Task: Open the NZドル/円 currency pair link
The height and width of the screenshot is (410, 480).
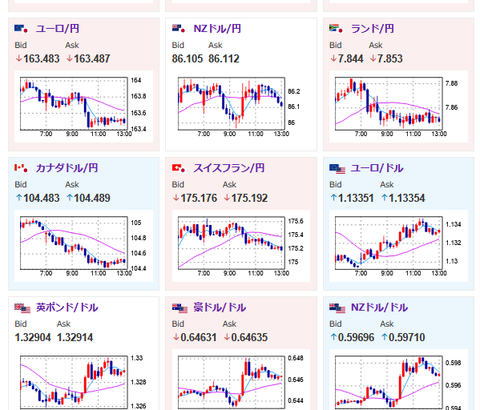Action: coord(217,29)
